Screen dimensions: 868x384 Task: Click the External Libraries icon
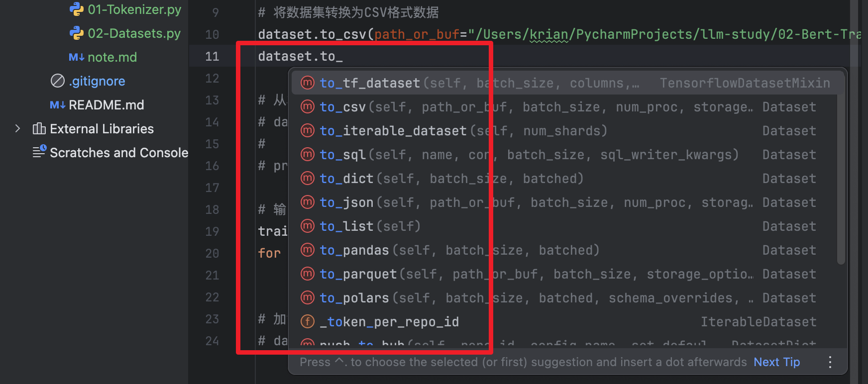(39, 129)
